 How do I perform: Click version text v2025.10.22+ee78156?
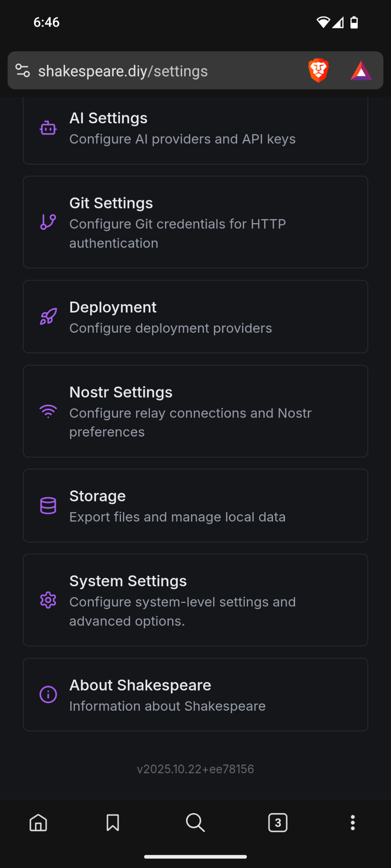pyautogui.click(x=195, y=769)
